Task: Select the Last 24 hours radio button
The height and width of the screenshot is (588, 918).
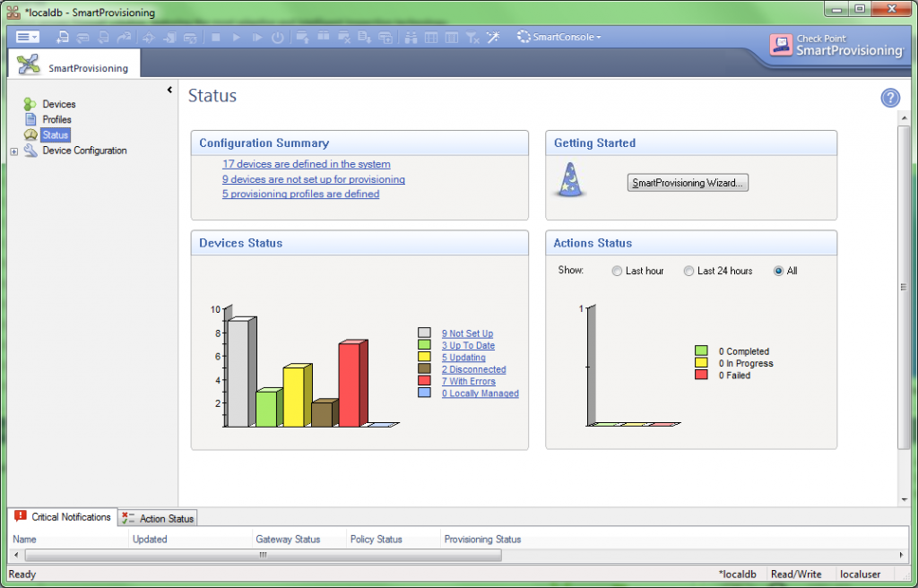Action: [688, 272]
